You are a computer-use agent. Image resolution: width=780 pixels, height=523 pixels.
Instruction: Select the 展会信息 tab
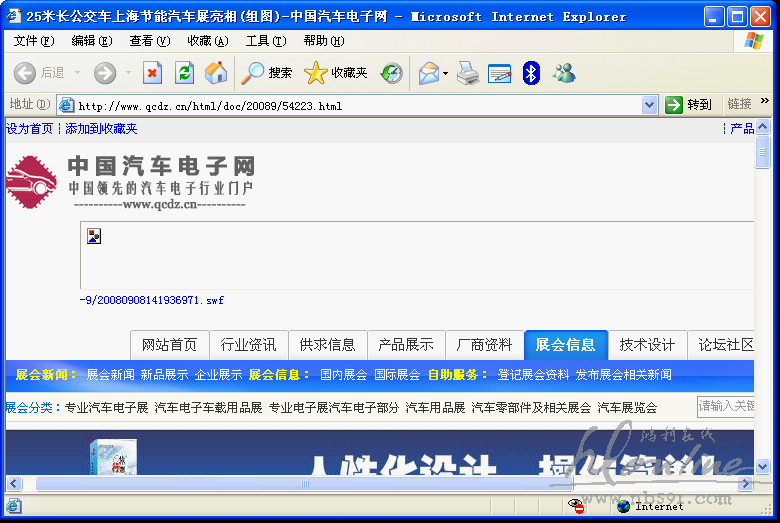(566, 344)
